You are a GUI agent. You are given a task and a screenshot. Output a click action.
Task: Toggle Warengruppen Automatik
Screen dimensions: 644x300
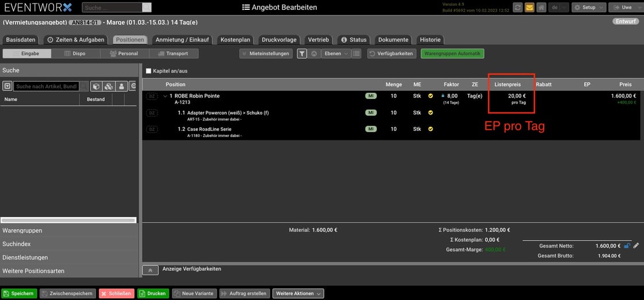452,54
